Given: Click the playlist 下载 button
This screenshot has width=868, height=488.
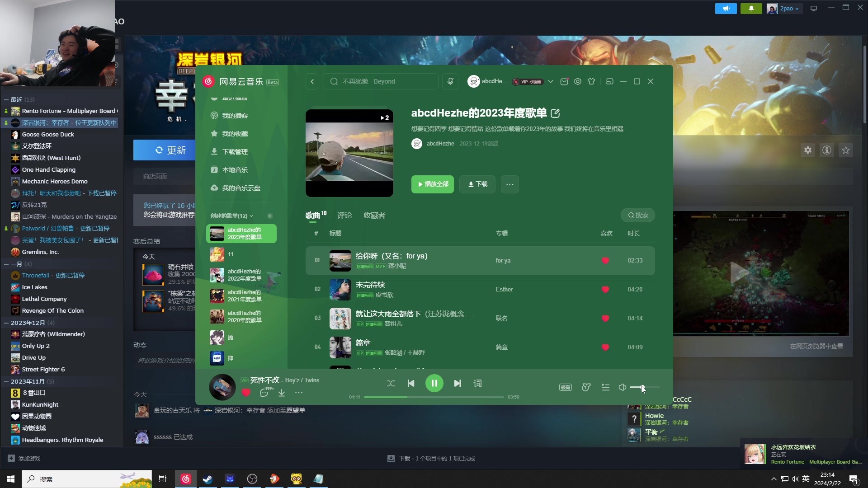Looking at the screenshot, I should [x=477, y=184].
